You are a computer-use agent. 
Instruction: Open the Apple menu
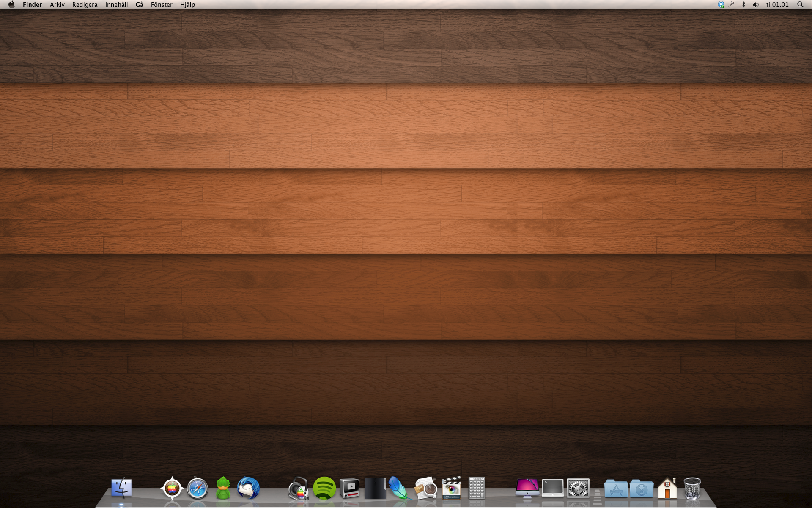click(x=11, y=5)
